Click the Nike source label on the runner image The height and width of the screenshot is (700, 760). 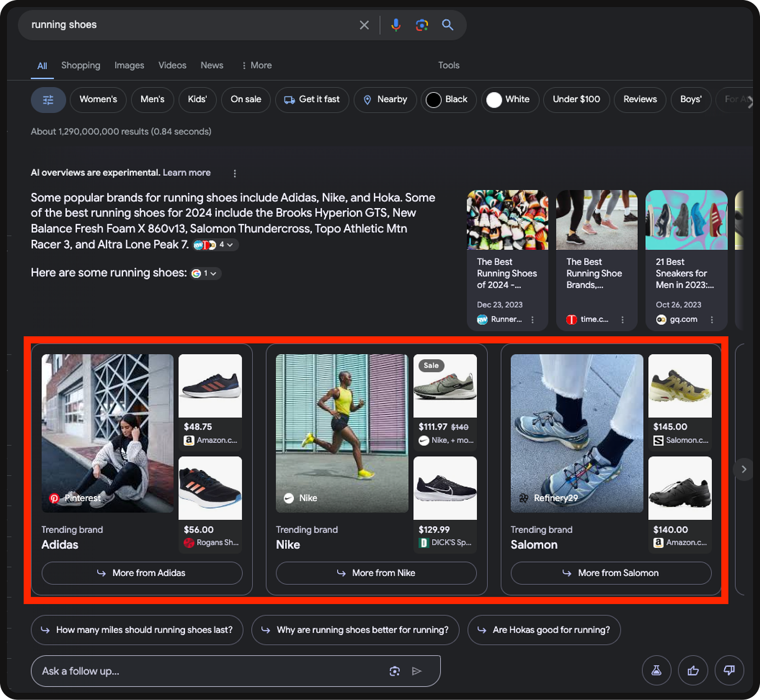tap(300, 498)
